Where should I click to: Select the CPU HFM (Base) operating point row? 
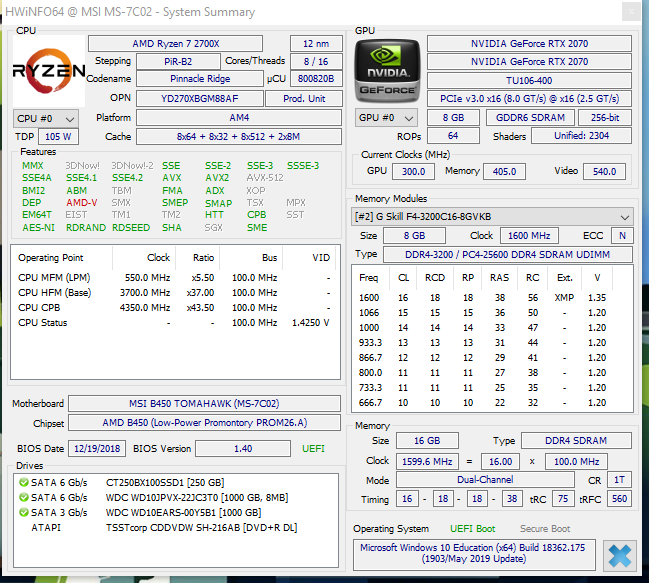(x=174, y=293)
